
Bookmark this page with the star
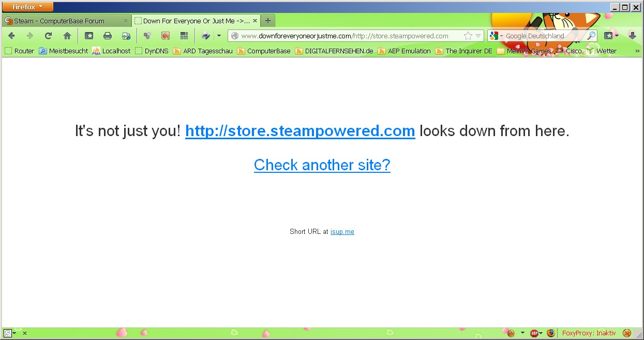click(x=468, y=36)
